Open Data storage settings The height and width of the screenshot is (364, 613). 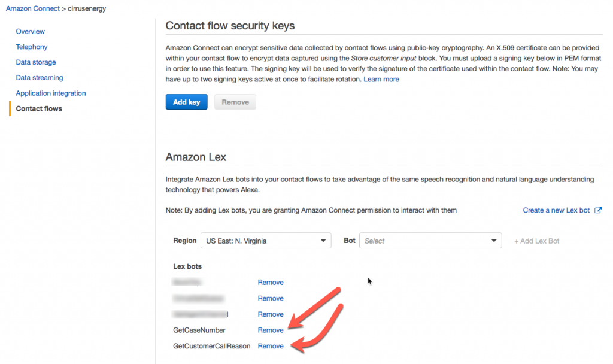coord(35,62)
